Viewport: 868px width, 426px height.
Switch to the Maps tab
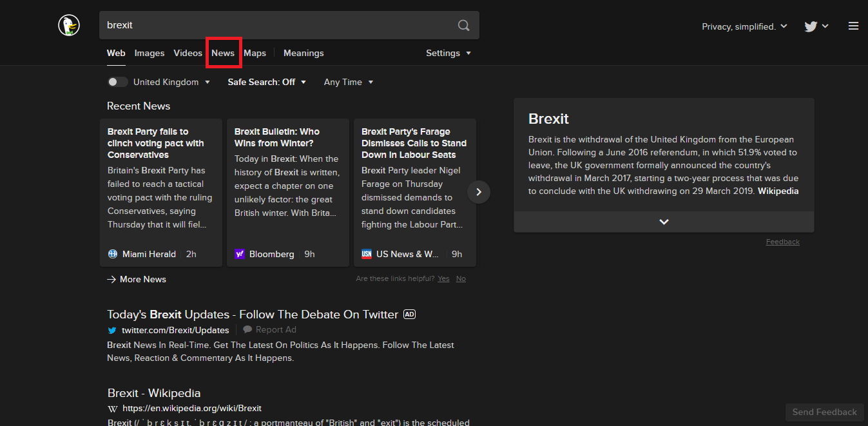point(255,53)
